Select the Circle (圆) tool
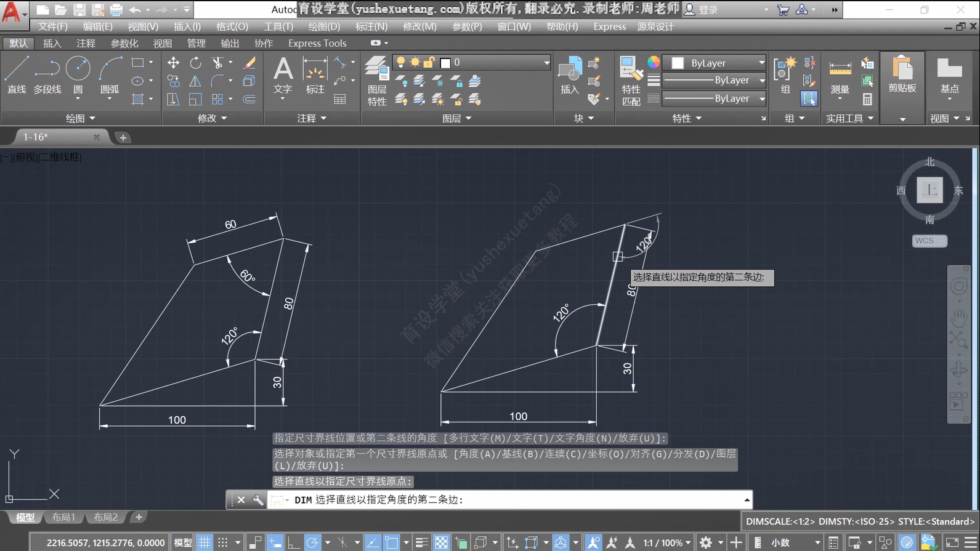 (x=78, y=75)
